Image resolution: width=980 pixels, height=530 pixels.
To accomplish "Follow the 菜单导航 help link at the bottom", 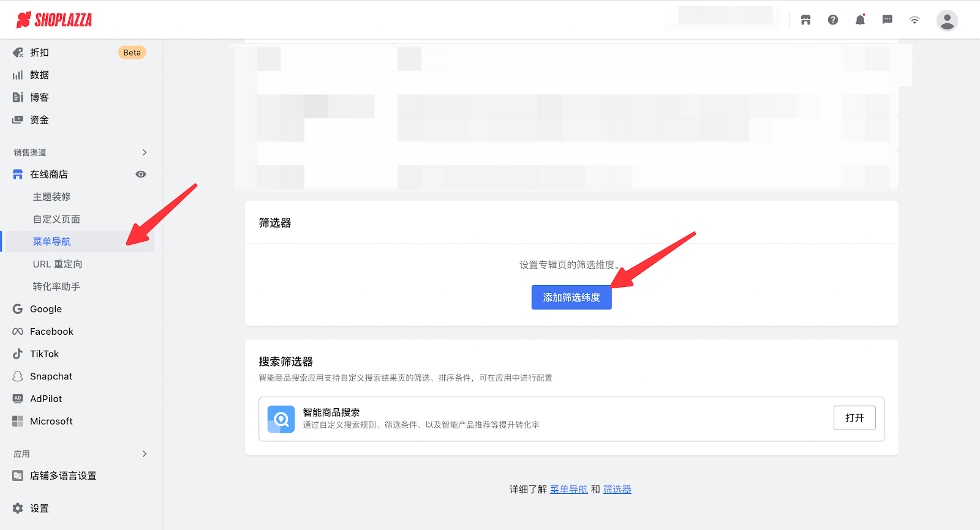I will click(x=568, y=489).
